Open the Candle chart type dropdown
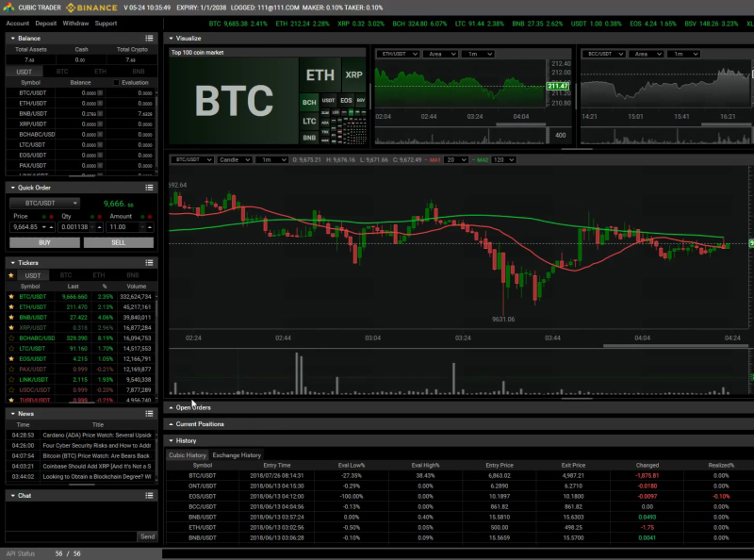The width and height of the screenshot is (754, 560). [233, 159]
